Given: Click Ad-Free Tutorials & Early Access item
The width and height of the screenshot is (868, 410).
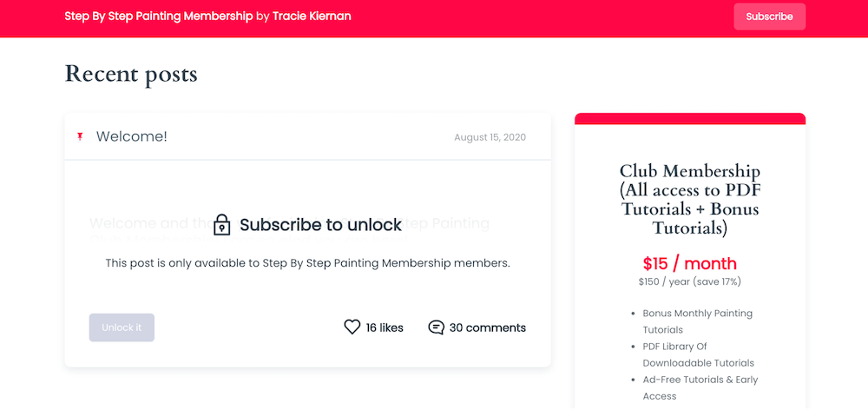Looking at the screenshot, I should [x=700, y=387].
